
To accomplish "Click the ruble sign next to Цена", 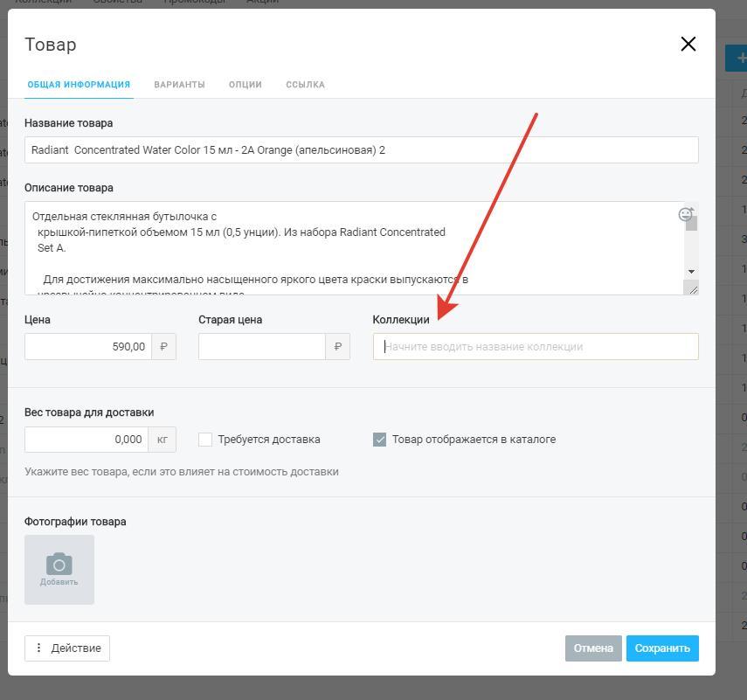I will (164, 346).
